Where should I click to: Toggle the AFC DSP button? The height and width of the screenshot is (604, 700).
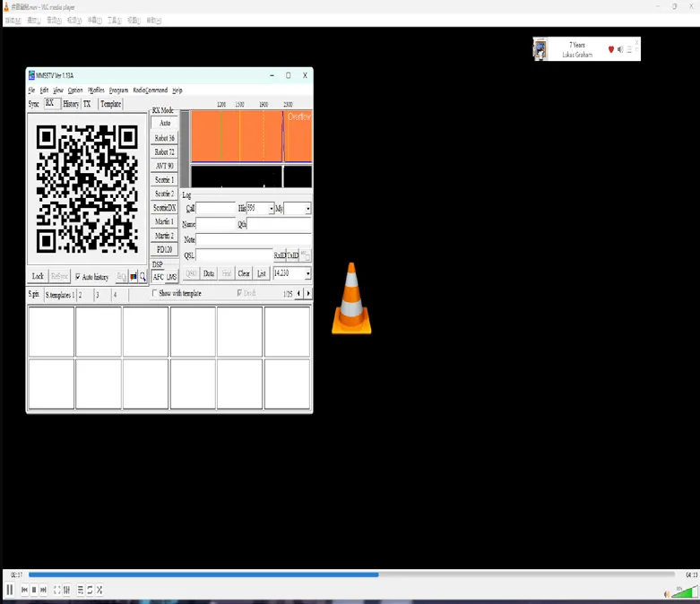tap(158, 277)
